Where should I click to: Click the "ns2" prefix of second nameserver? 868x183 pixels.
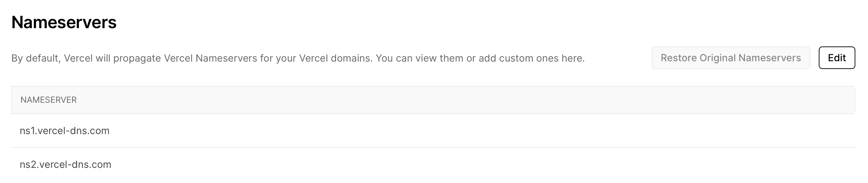(x=28, y=165)
